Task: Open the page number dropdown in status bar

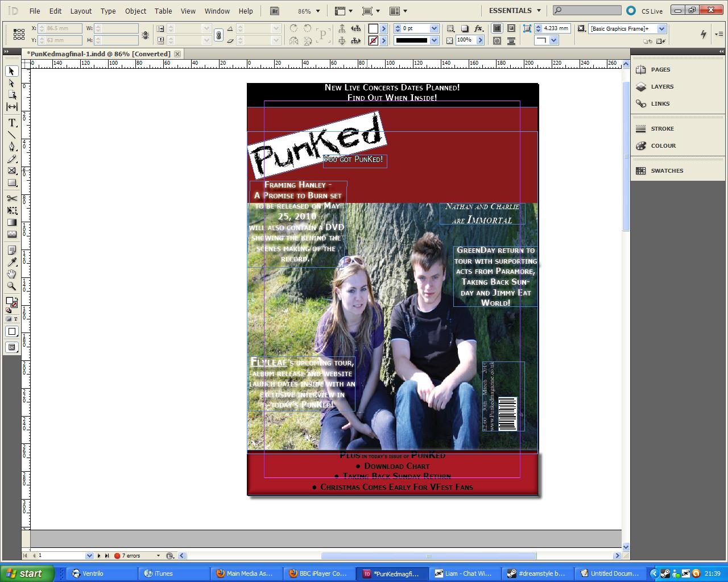Action: click(x=89, y=556)
